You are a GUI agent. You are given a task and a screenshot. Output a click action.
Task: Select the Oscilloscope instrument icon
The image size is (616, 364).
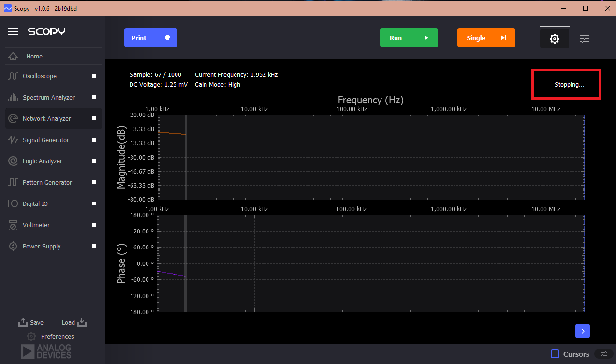tap(13, 76)
